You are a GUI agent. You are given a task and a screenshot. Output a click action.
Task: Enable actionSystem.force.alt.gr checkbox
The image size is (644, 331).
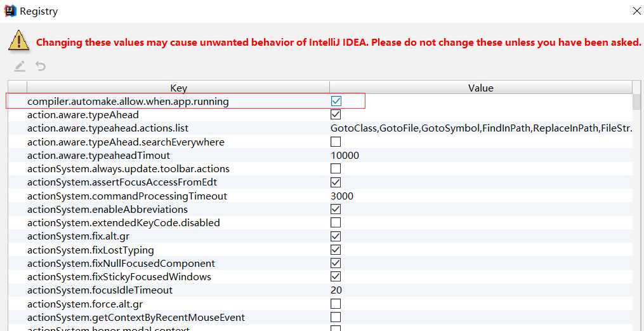336,304
